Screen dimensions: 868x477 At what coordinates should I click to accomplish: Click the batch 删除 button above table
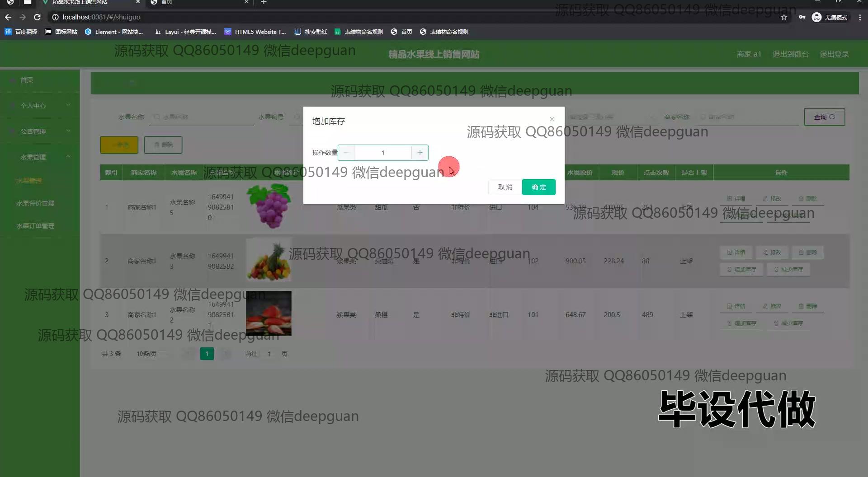coord(163,145)
